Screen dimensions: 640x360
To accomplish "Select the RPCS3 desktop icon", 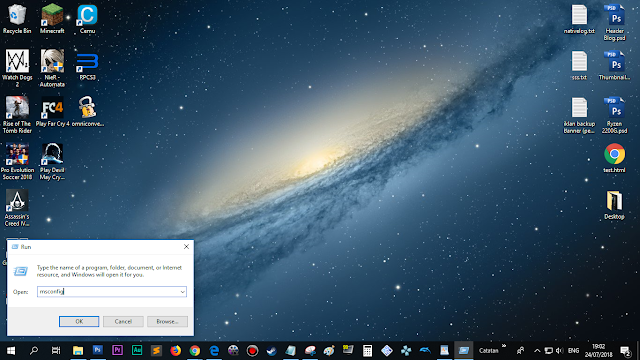I will click(x=87, y=66).
